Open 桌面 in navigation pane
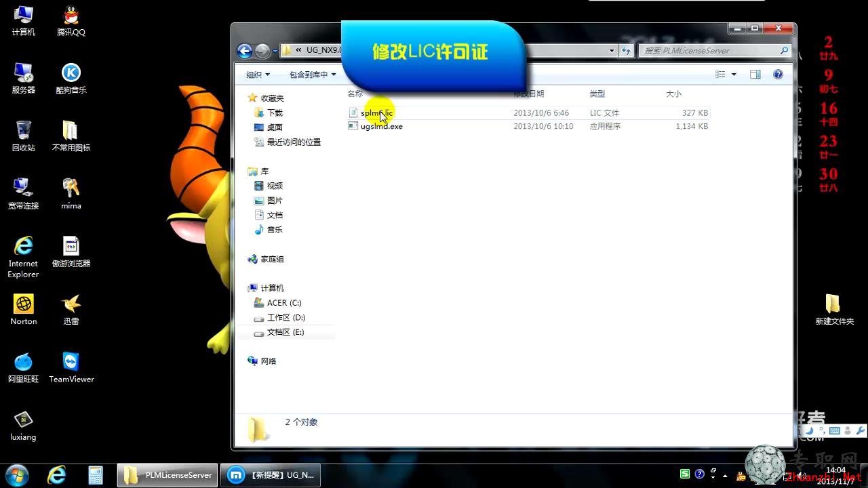The image size is (868, 488). (275, 127)
